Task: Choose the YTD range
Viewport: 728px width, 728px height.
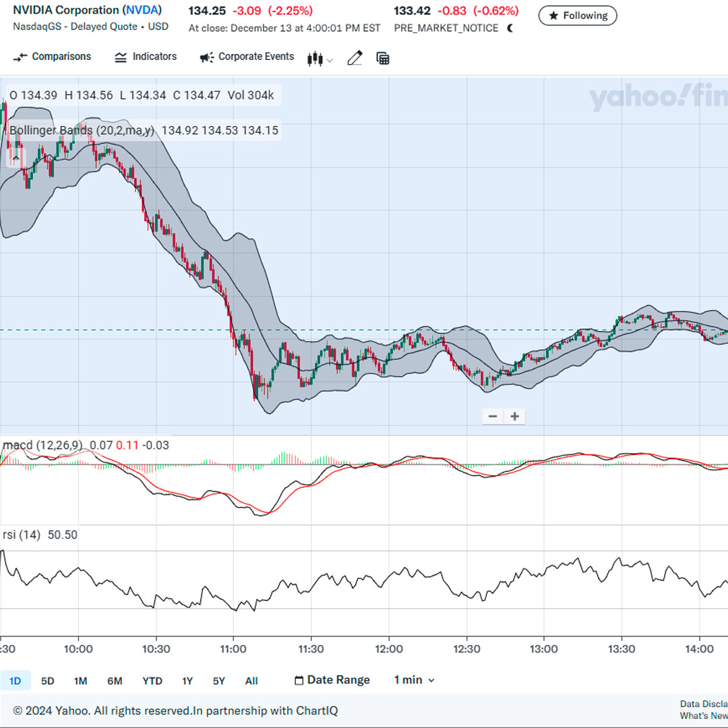Action: (152, 681)
